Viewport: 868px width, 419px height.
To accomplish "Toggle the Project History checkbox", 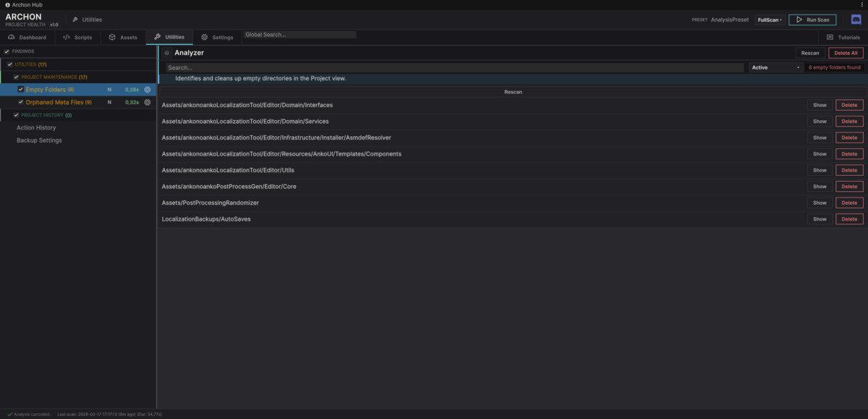I will pos(16,115).
